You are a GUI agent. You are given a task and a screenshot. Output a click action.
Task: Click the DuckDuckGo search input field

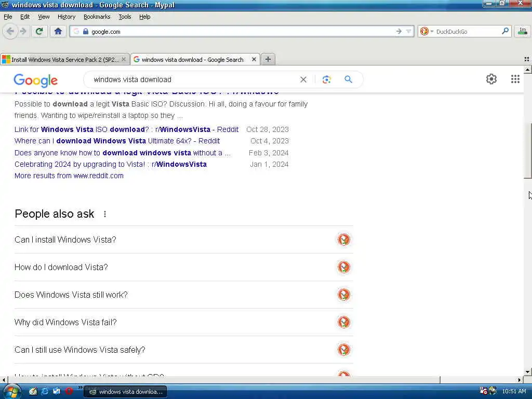[x=468, y=32]
